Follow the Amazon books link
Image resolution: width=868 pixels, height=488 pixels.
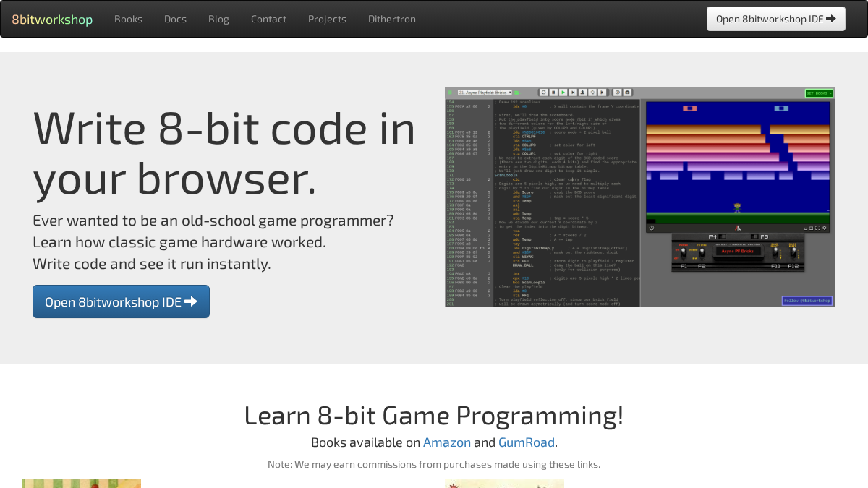pos(447,442)
